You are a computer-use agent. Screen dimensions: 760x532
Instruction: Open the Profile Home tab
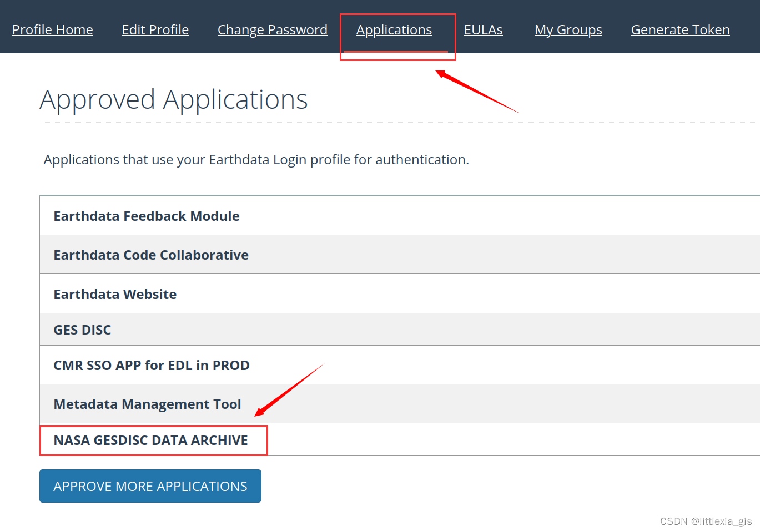53,29
